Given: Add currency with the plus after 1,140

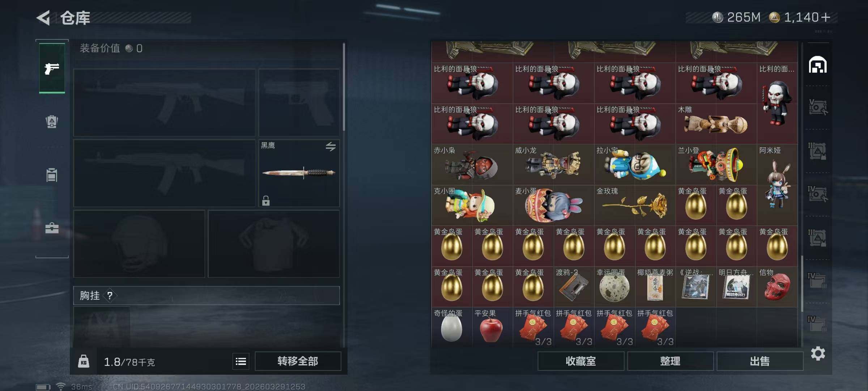Looking at the screenshot, I should [x=825, y=17].
